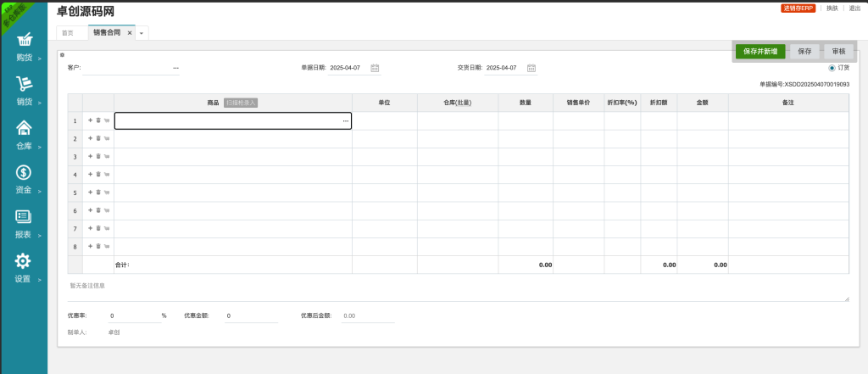The image size is (868, 374).
Task: Click the 扫描枪录入 button
Action: tap(241, 103)
